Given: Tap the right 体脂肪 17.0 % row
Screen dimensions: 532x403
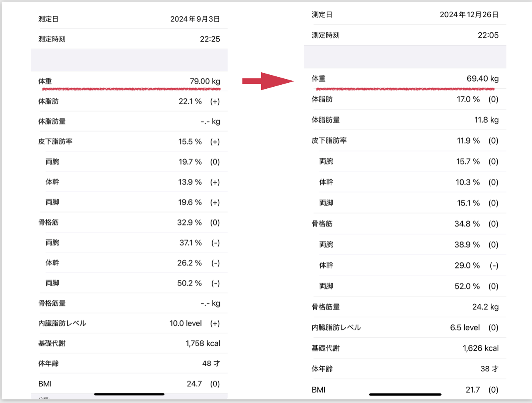Looking at the screenshot, I should tap(405, 99).
